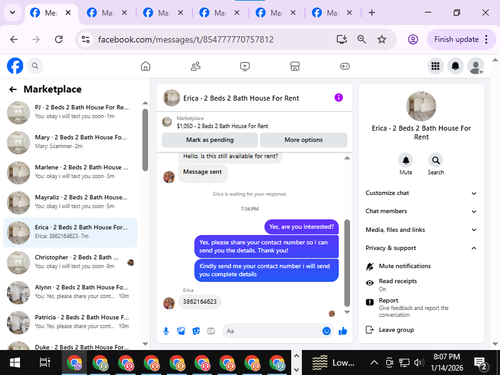Attach a photo with the image icon

[181, 331]
